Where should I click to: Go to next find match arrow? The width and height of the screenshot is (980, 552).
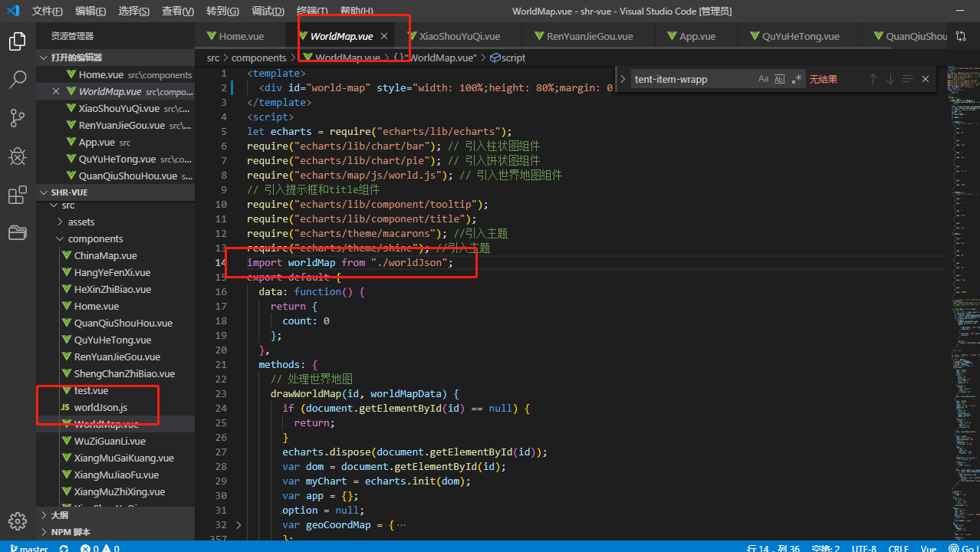coord(890,79)
